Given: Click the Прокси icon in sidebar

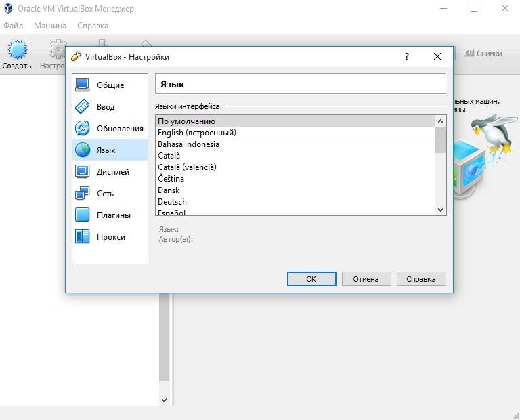Looking at the screenshot, I should pyautogui.click(x=82, y=236).
